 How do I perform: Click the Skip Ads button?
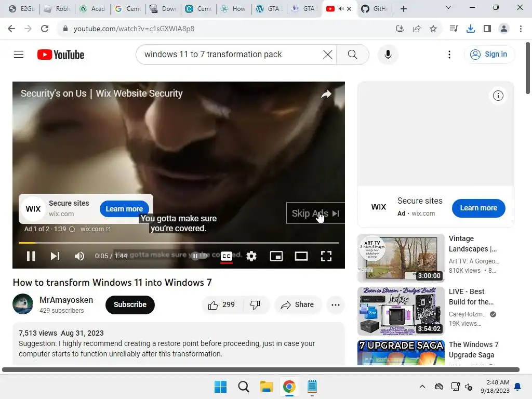[x=315, y=213]
